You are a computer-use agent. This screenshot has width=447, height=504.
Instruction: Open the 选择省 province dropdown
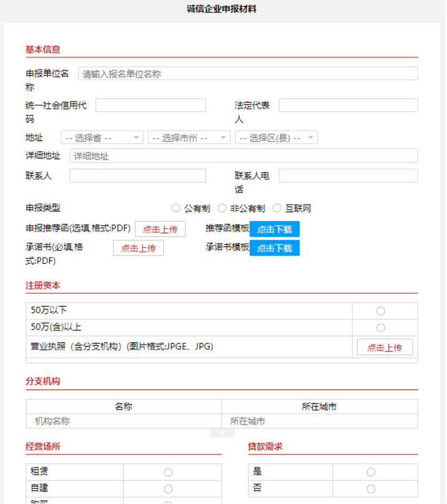pyautogui.click(x=102, y=138)
